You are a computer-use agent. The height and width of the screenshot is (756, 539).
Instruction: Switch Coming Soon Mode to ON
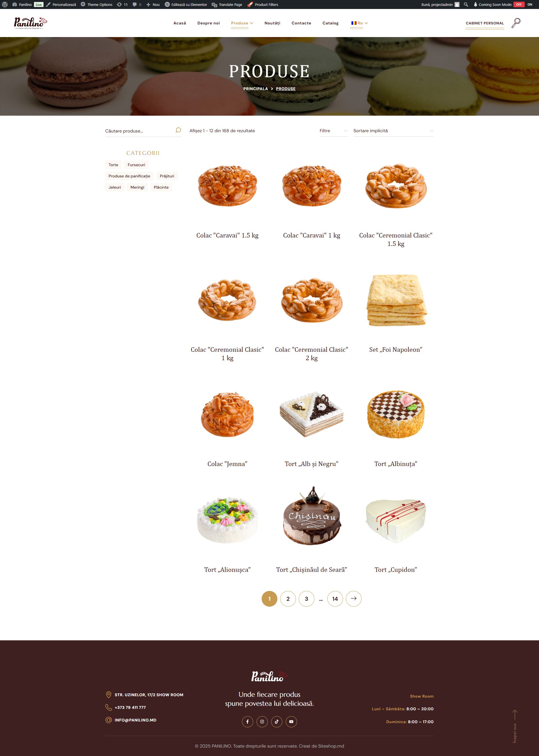[x=530, y=5]
